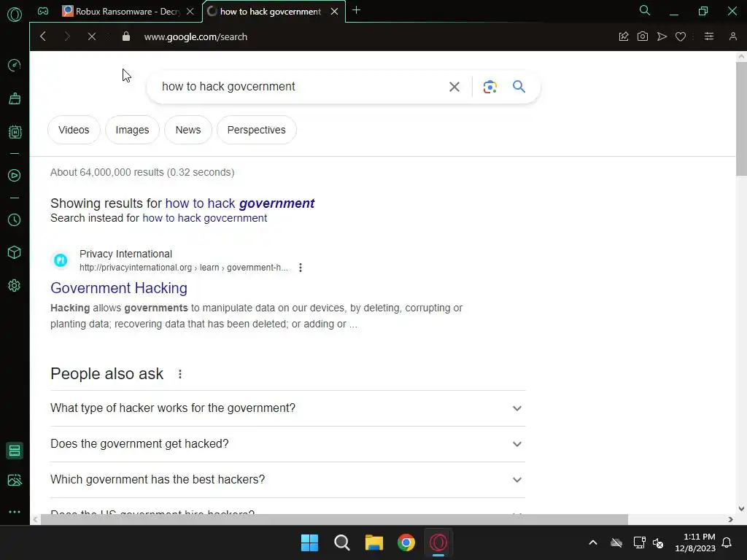Open three-dot menu beside People also ask
The image size is (747, 560).
coord(180,374)
